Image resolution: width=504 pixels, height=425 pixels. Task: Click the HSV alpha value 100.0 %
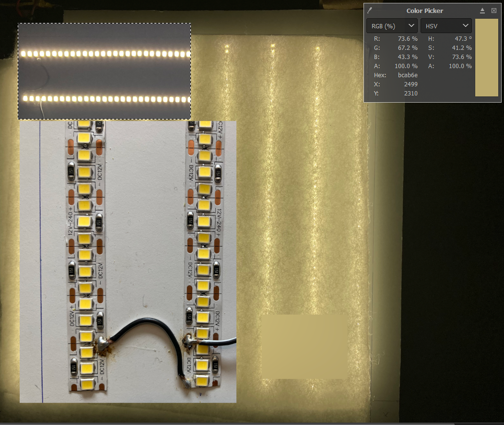pyautogui.click(x=460, y=66)
